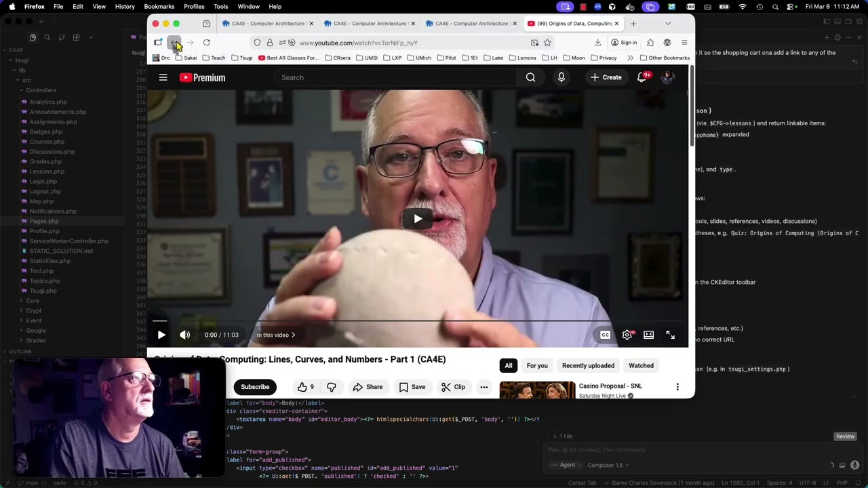868x488 pixels.
Task: Expand the Google folder in editor sidebar
Action: [35, 331]
